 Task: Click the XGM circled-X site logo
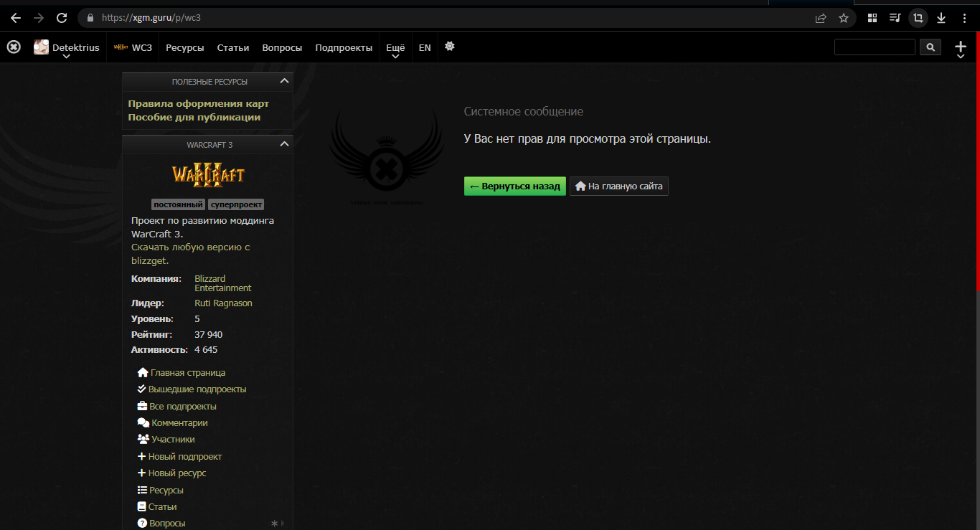14,47
